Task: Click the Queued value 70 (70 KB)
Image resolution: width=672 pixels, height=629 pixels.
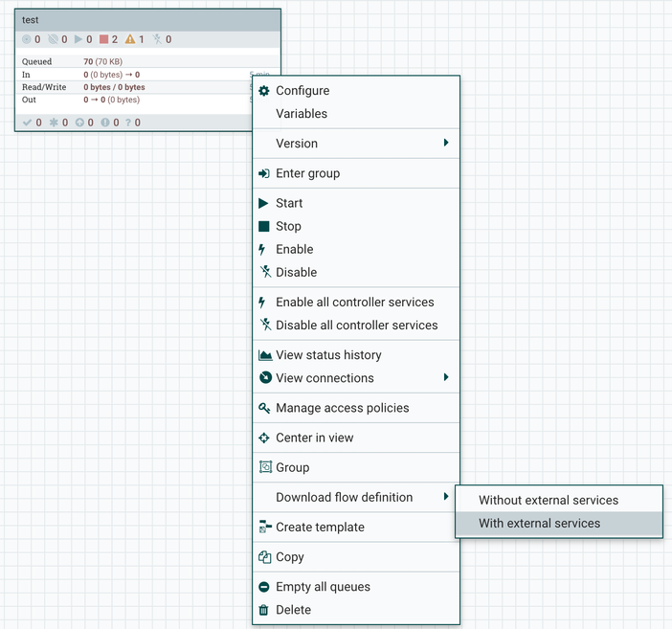Action: [102, 61]
